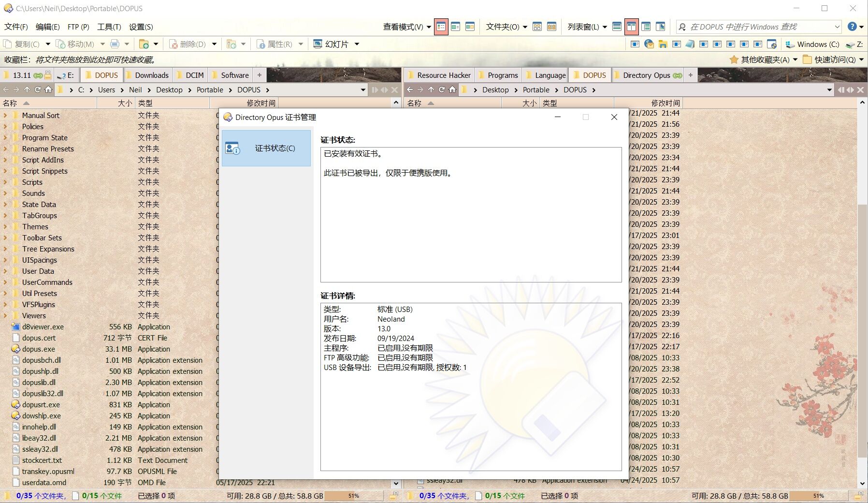Expand the Themes folder row
868x503 pixels.
(5, 227)
